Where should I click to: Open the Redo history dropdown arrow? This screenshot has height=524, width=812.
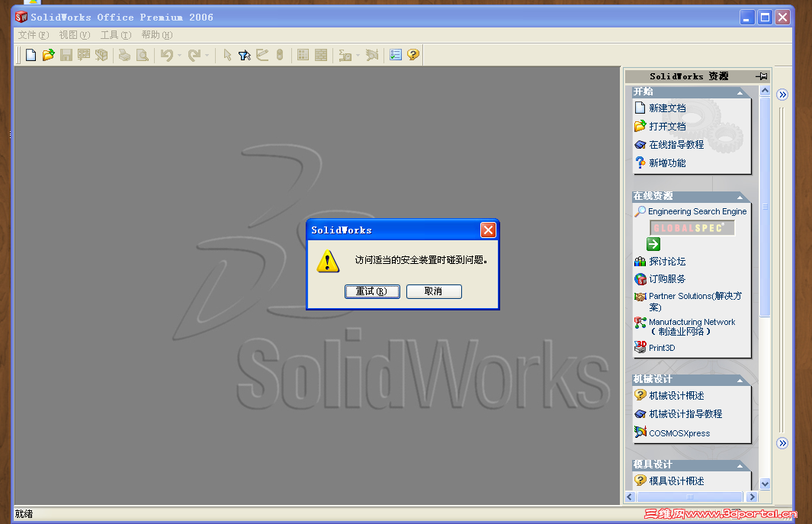[207, 55]
